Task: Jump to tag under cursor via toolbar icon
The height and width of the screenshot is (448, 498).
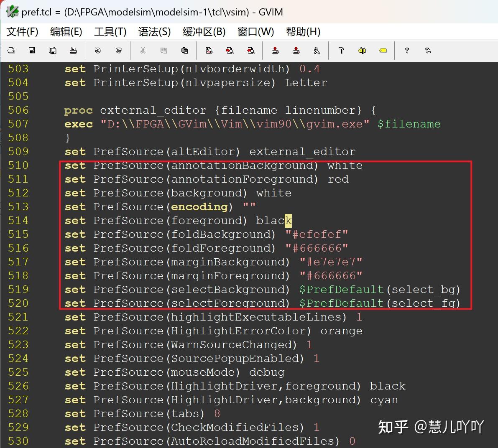Action: pos(383,50)
